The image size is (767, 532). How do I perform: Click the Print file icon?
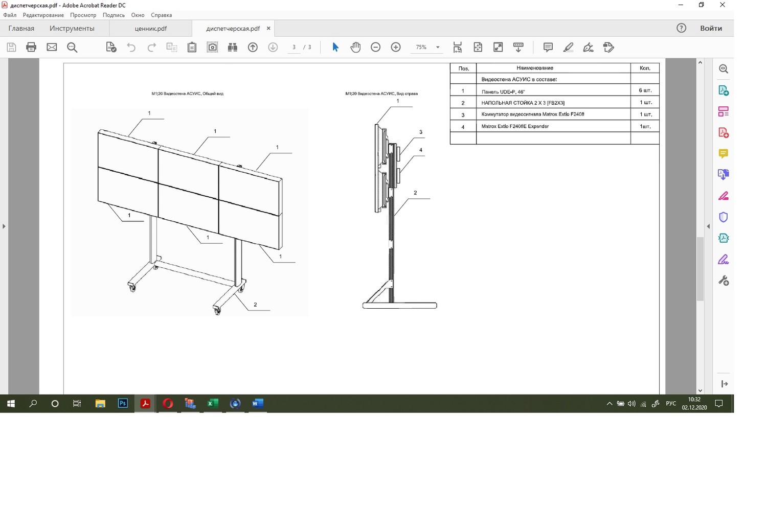click(x=31, y=48)
